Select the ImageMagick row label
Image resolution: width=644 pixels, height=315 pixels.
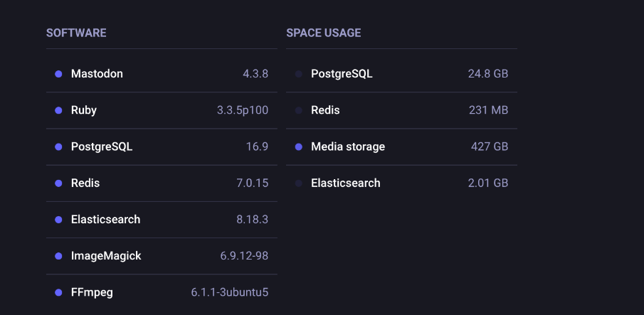(106, 256)
